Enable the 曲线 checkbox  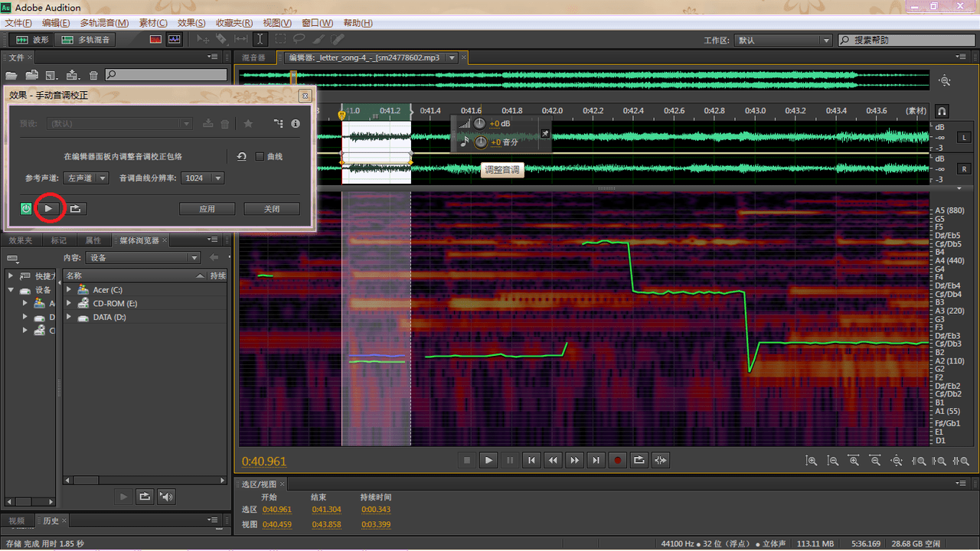260,156
